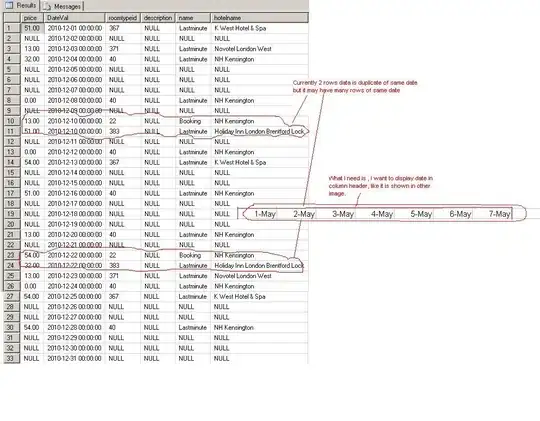Select the DateVal column header

point(74,18)
